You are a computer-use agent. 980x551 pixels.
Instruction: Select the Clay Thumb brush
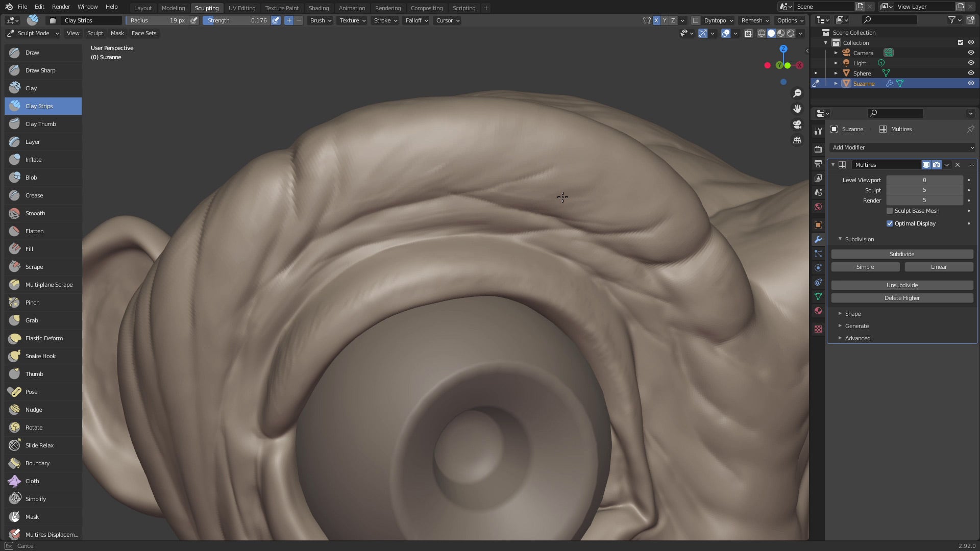coord(43,124)
